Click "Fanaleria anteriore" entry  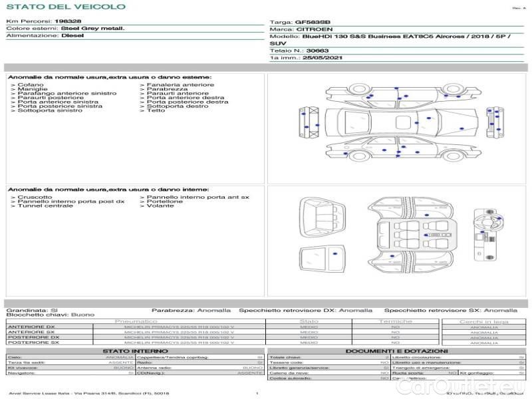coord(180,85)
